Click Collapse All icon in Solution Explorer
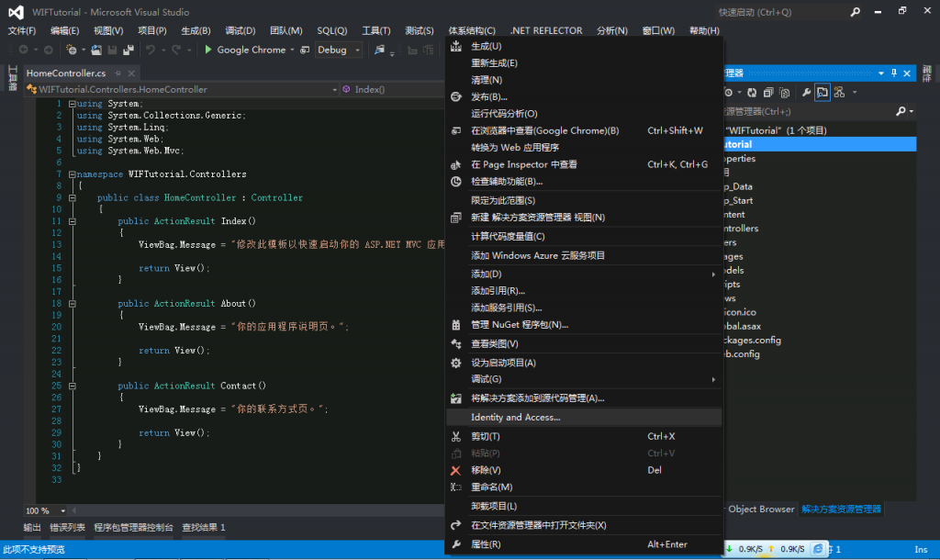The height and width of the screenshot is (560, 940). 768,93
